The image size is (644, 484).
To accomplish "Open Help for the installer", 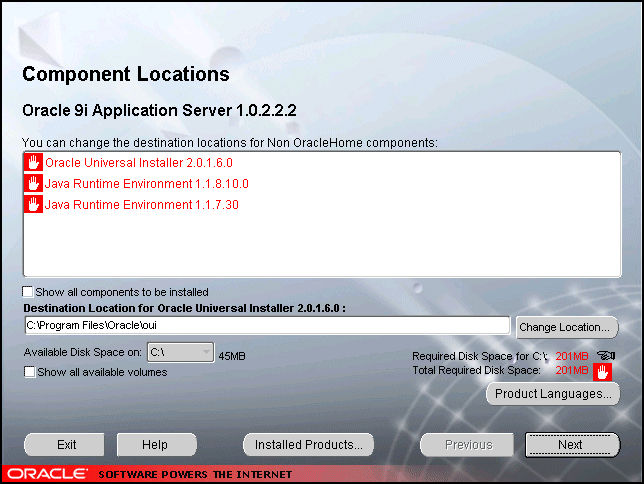I will point(156,445).
